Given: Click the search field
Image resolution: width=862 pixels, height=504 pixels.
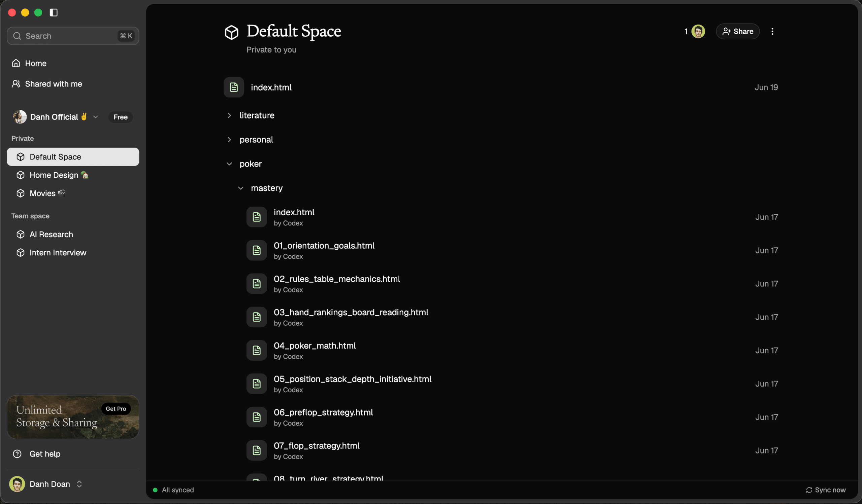Looking at the screenshot, I should [x=73, y=36].
